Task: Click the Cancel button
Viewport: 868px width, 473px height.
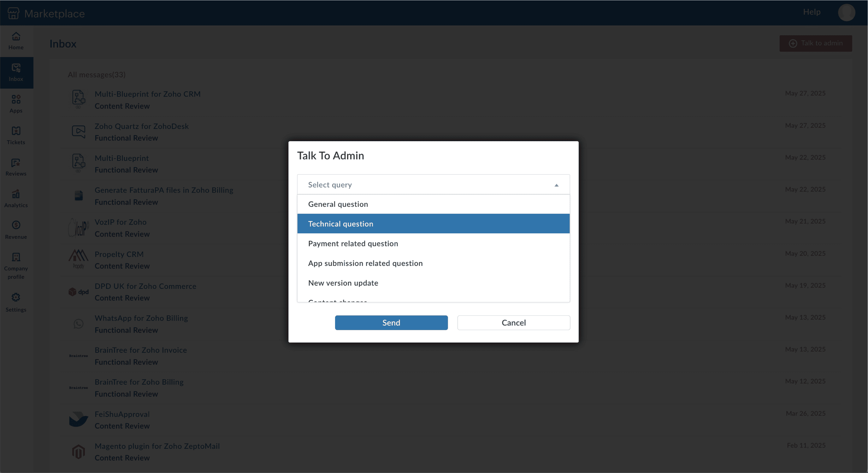Action: click(x=513, y=323)
